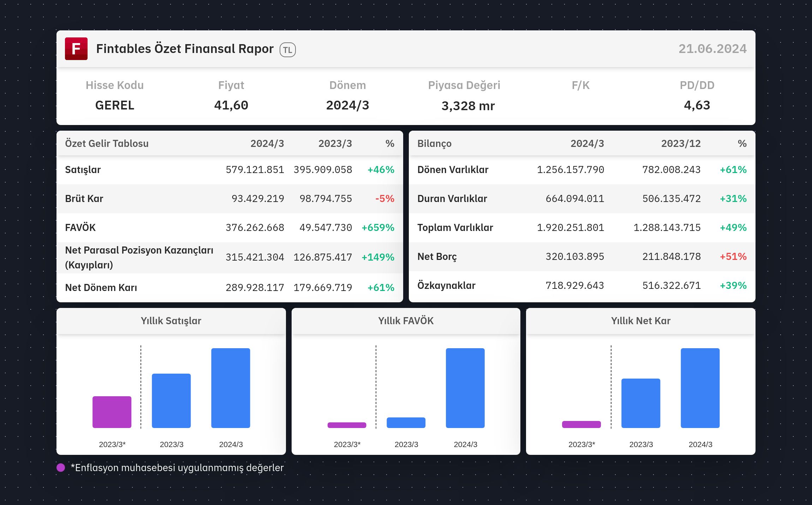Click the Yıllık FAVÖK chart title
This screenshot has height=505, width=812.
click(x=406, y=321)
